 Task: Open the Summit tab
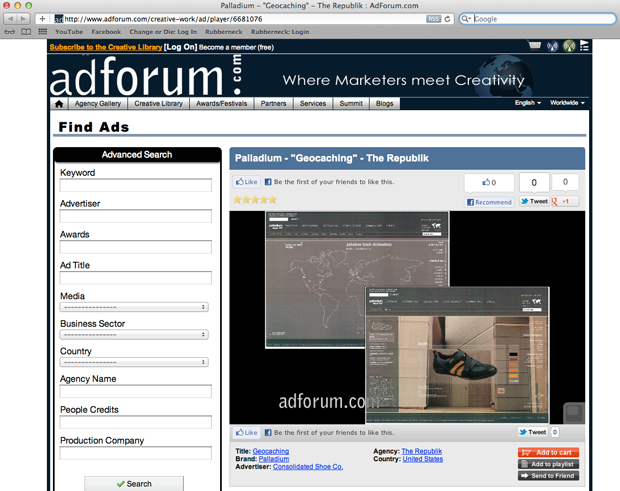point(351,104)
